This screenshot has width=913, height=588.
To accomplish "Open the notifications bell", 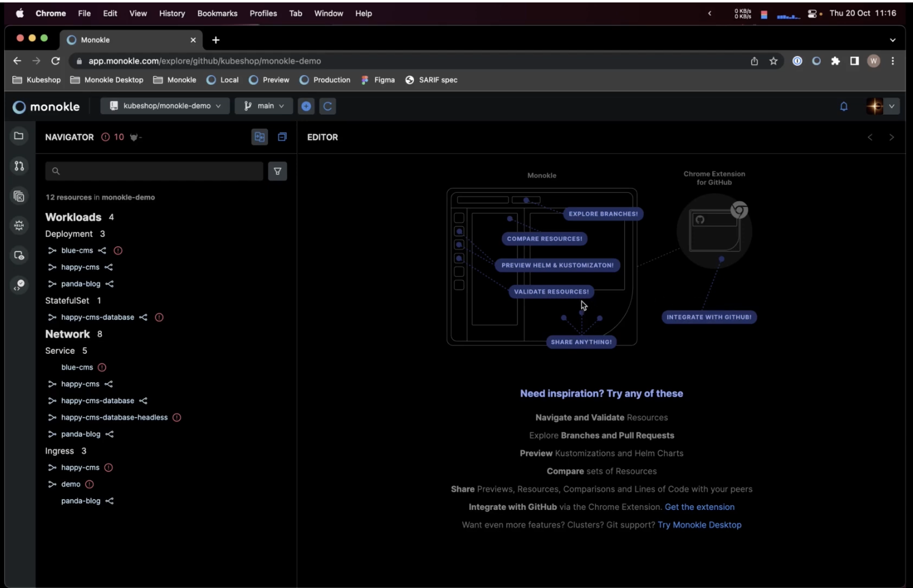I will (x=843, y=106).
